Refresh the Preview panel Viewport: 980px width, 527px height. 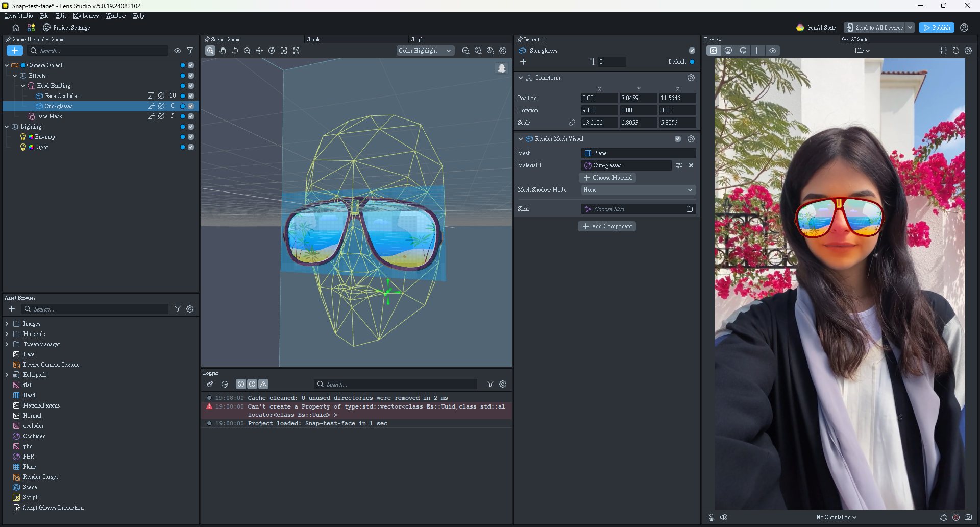[956, 51]
